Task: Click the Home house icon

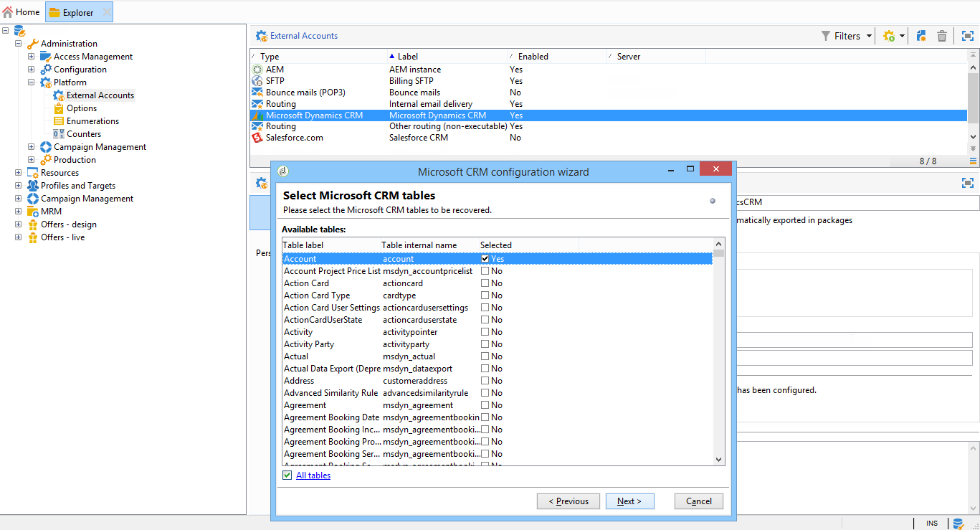Action: (x=8, y=12)
